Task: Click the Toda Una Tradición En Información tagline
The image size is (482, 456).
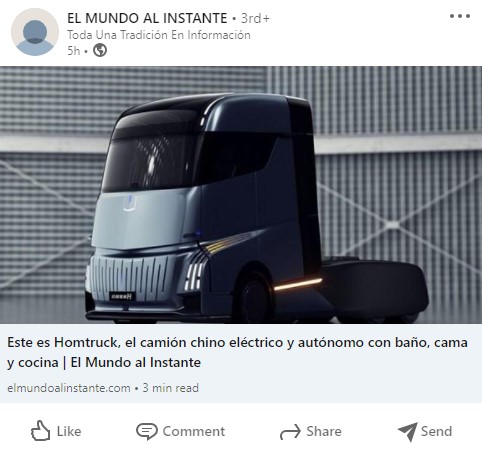Action: point(159,35)
